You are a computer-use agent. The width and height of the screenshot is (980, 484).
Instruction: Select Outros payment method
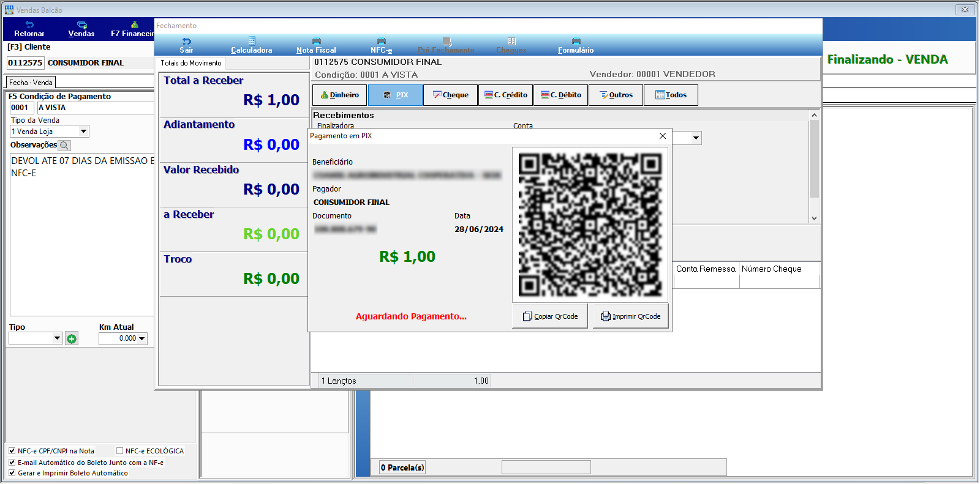click(616, 95)
